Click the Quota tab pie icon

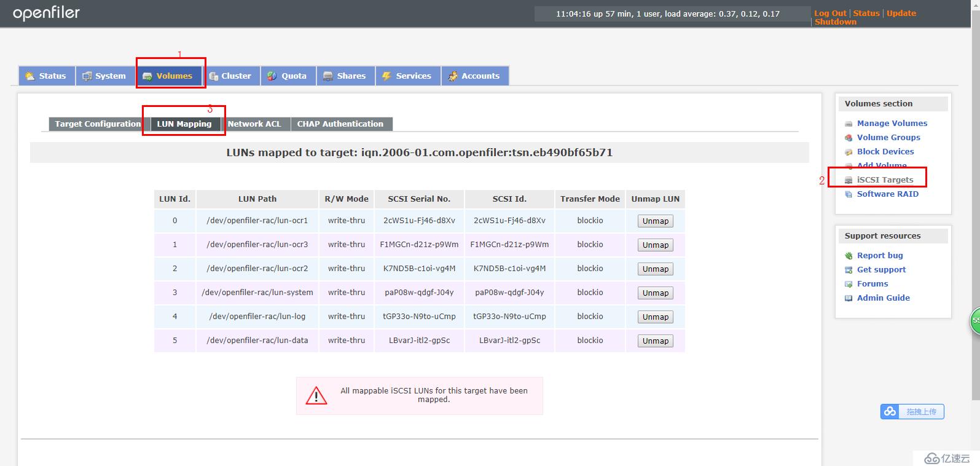[x=272, y=76]
